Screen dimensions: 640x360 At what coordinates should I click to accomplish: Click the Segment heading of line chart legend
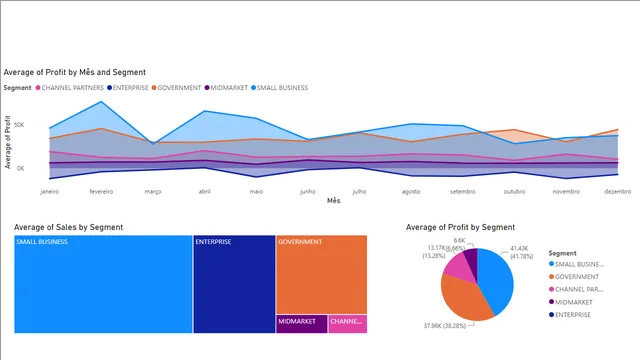(18, 88)
